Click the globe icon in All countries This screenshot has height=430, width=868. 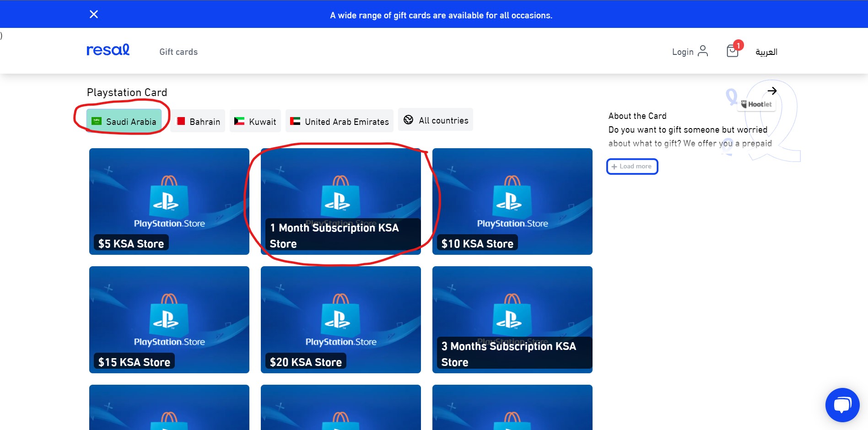[408, 120]
